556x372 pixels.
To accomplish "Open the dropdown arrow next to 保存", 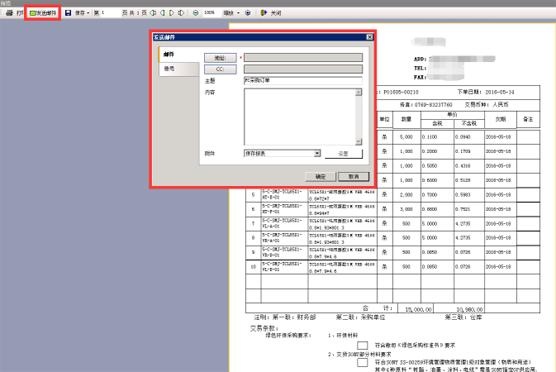I will tap(88, 13).
